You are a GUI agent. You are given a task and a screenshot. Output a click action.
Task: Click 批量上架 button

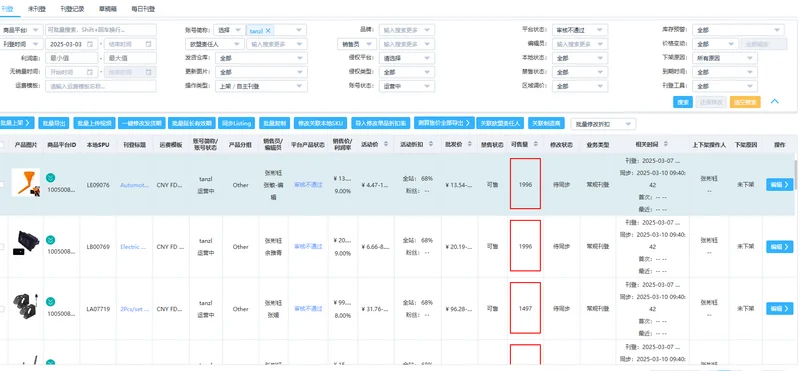coord(17,123)
